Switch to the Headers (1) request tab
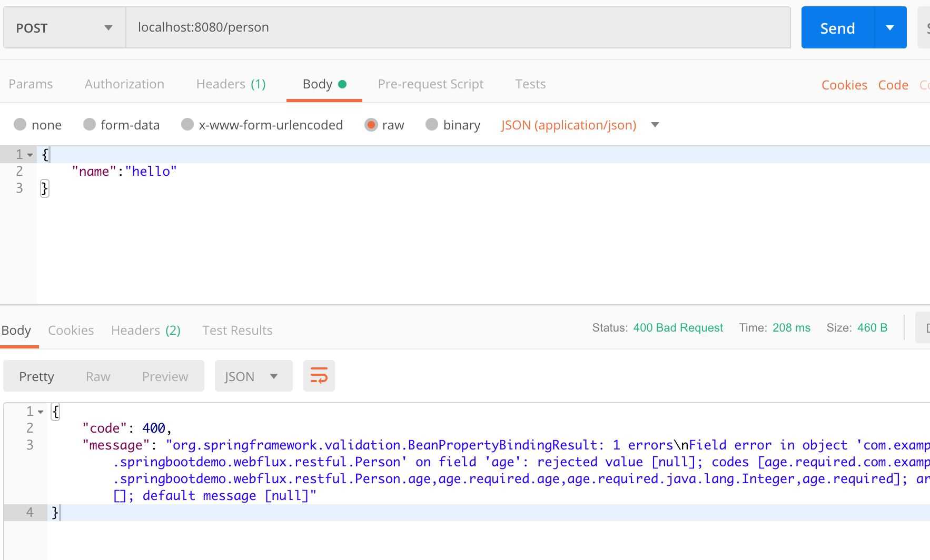Screen dimensions: 930x560 (x=231, y=84)
